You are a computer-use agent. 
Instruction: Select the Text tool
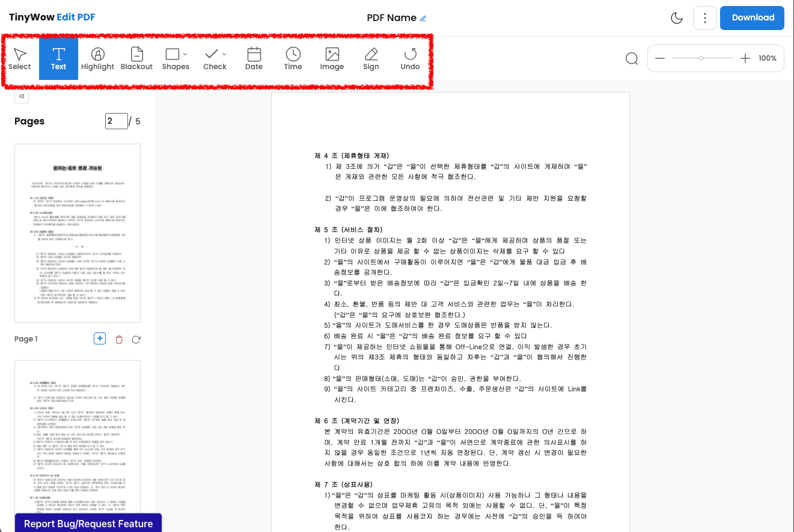[x=58, y=58]
